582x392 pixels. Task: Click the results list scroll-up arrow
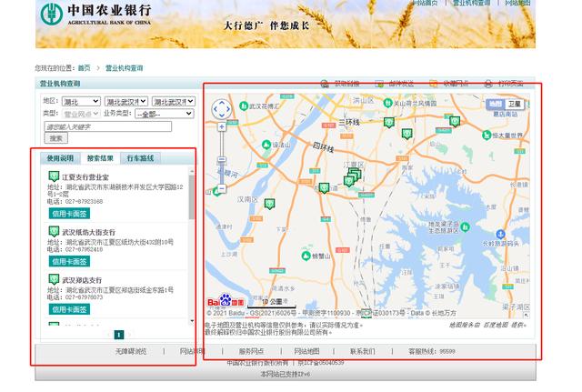(192, 171)
